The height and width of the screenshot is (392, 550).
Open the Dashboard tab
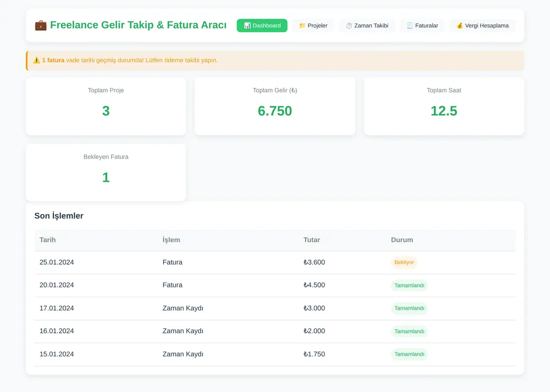[x=262, y=26]
